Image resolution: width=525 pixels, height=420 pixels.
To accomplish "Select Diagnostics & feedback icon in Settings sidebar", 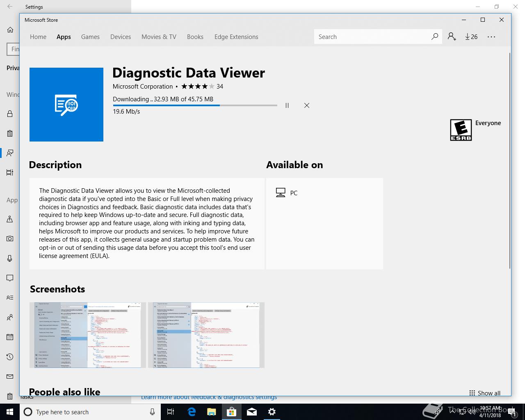I will (x=10, y=153).
